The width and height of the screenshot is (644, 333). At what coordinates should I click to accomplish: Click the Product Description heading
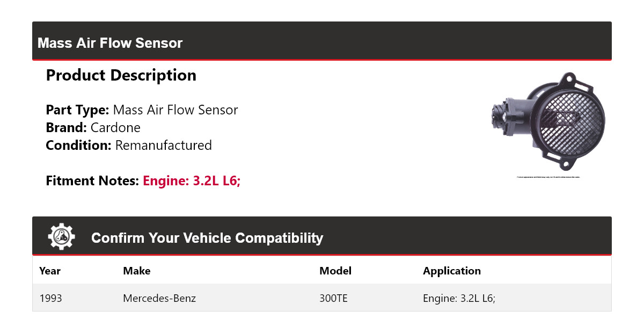(x=121, y=75)
